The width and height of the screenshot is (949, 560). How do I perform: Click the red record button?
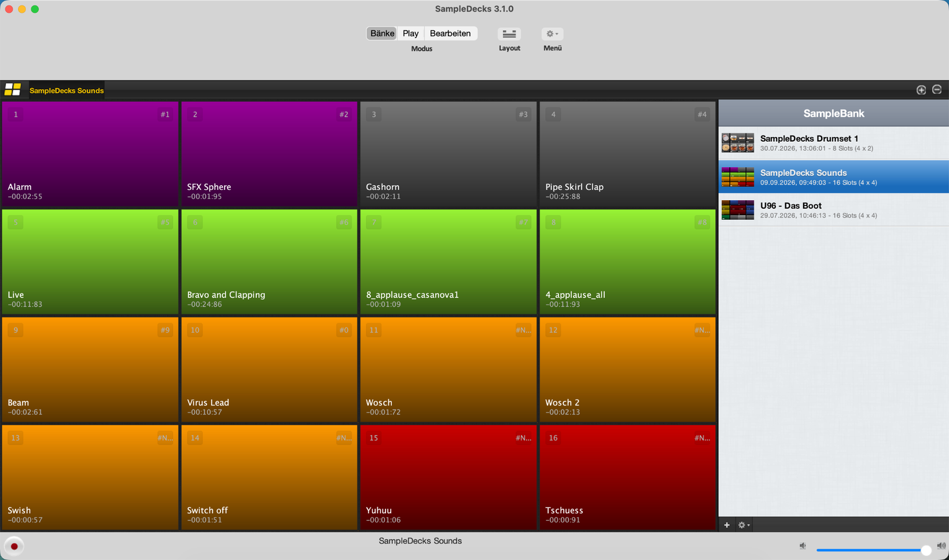coord(14,546)
